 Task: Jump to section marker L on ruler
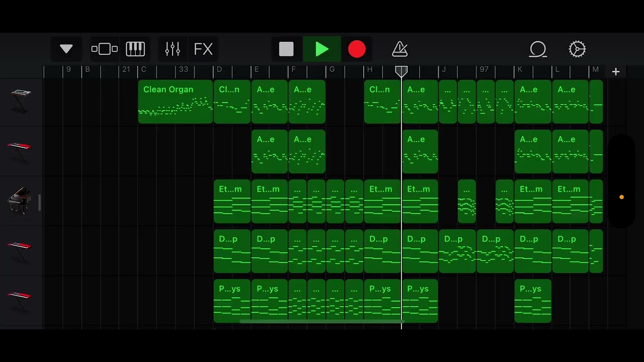(557, 69)
